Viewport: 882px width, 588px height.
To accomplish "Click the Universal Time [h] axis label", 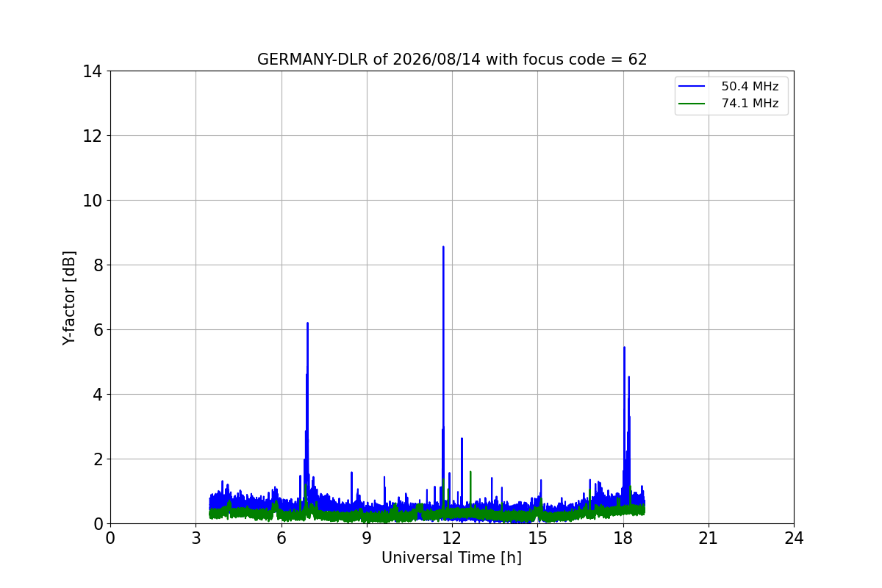I will tap(451, 558).
